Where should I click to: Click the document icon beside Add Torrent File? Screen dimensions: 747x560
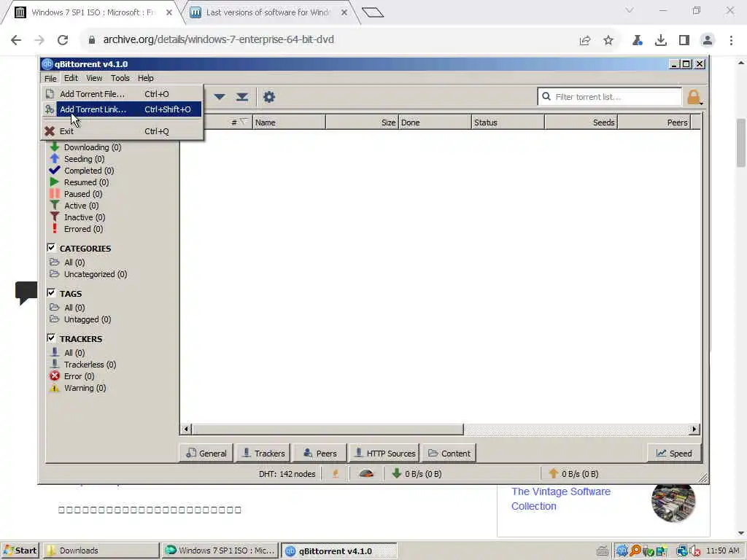click(50, 94)
